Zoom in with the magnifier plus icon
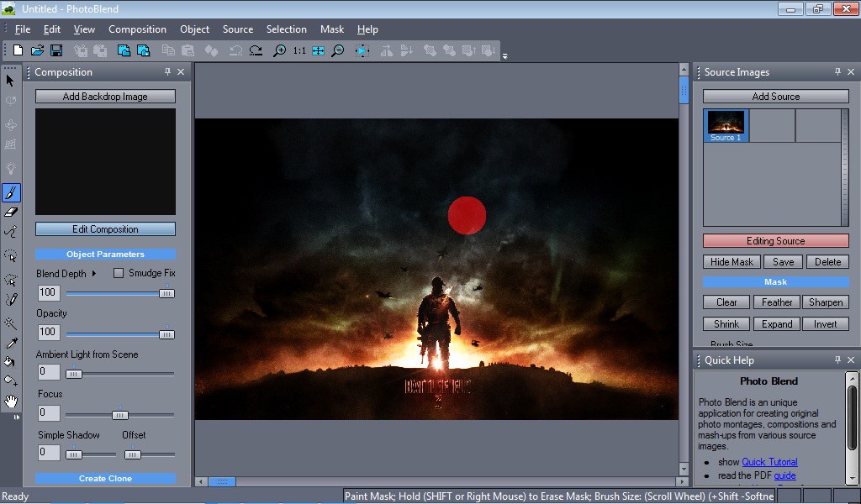 [279, 50]
